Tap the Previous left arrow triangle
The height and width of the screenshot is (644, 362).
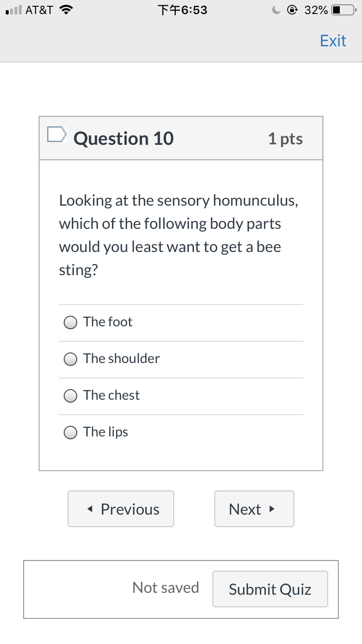(x=90, y=509)
